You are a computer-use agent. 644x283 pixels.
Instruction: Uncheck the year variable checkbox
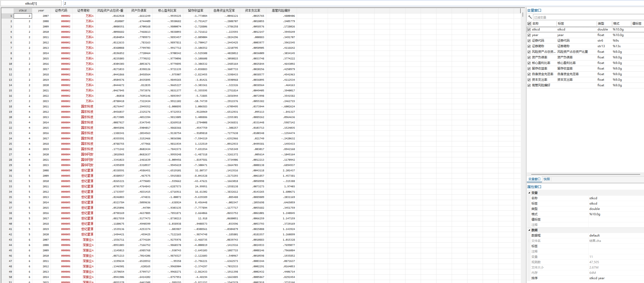pyautogui.click(x=529, y=35)
